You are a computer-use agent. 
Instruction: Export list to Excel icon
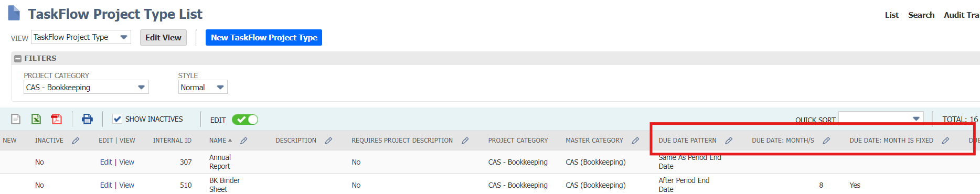coord(36,119)
